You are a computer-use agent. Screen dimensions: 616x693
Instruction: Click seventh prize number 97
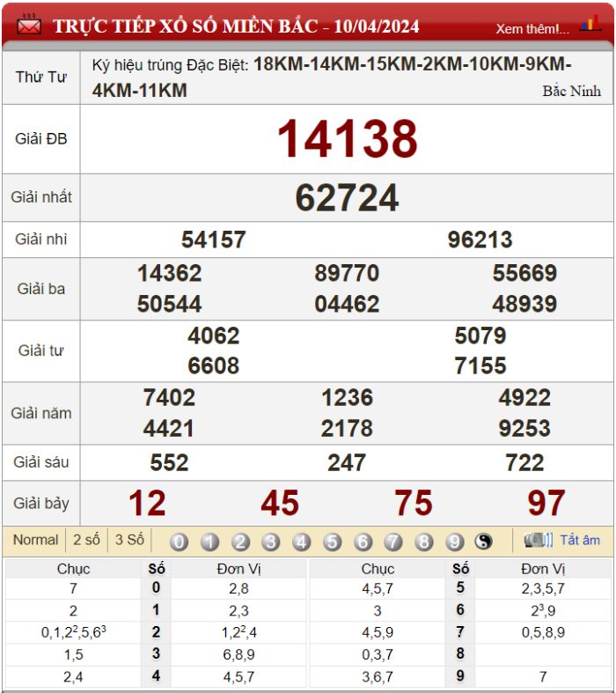[x=546, y=504]
